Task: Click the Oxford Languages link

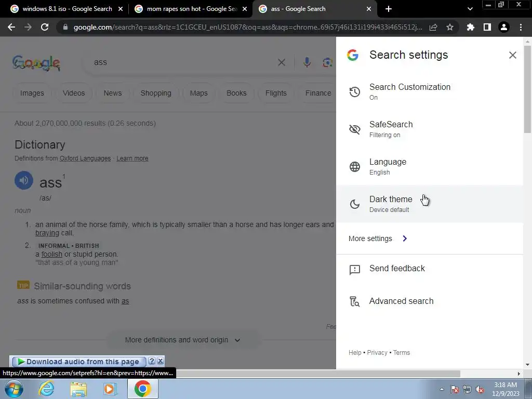Action: click(85, 158)
